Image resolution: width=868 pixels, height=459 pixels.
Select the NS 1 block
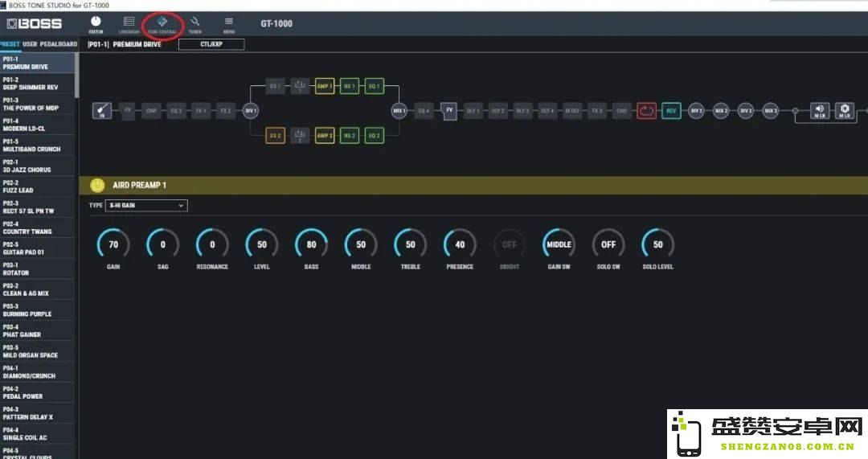pos(350,86)
